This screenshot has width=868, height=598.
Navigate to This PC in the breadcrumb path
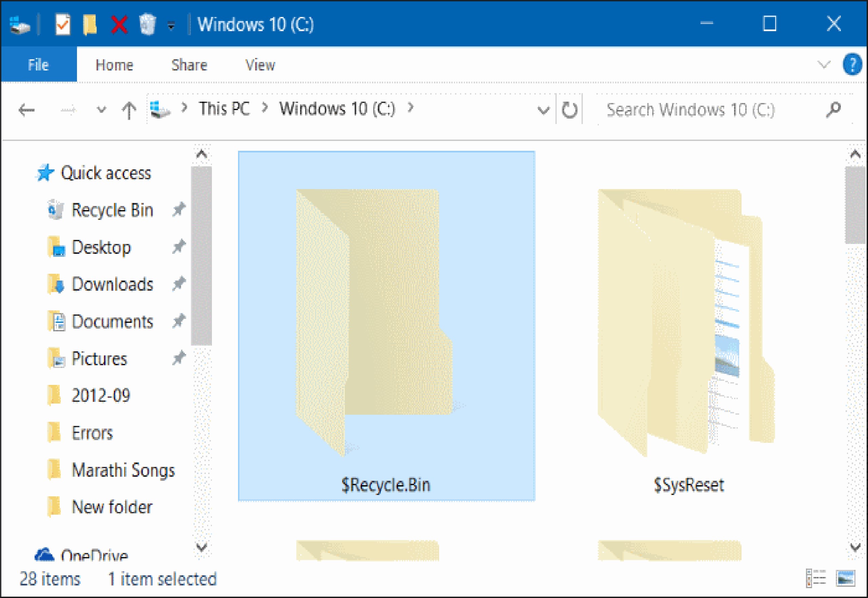224,109
